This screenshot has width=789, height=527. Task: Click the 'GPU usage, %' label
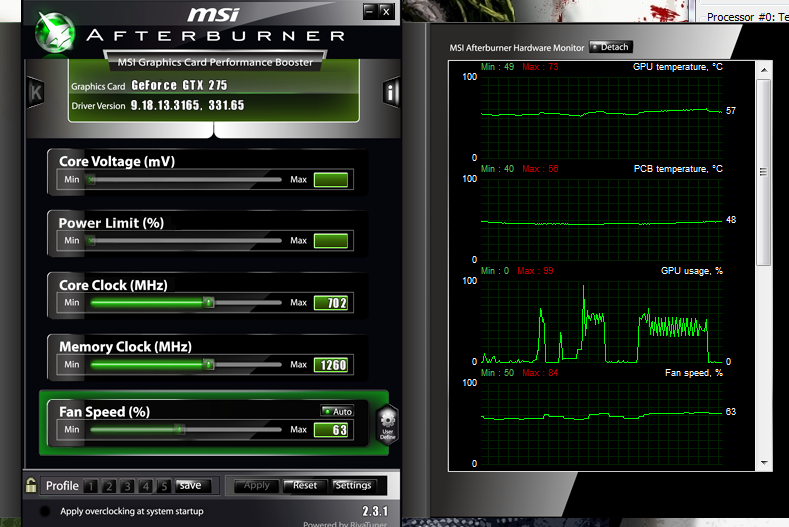click(x=691, y=271)
